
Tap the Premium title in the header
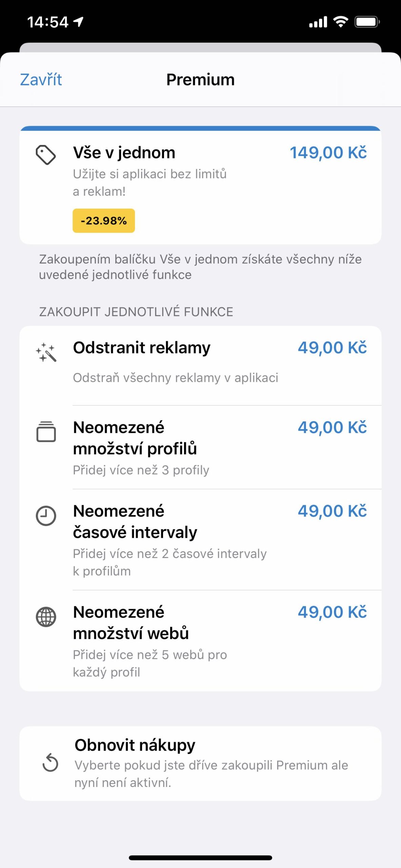coord(200,80)
